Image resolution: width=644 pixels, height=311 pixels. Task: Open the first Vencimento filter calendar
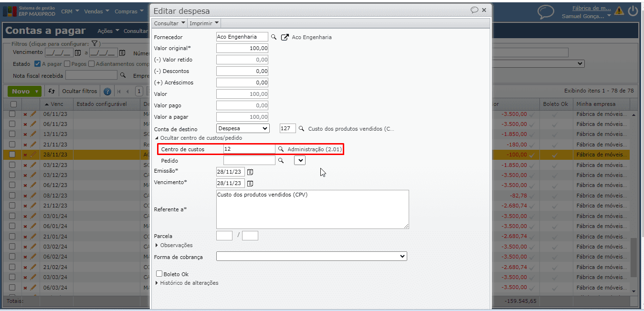pyautogui.click(x=77, y=52)
